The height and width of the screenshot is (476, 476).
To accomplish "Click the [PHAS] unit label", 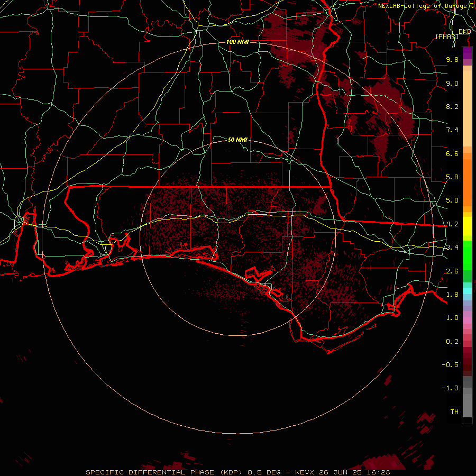I will 447,36.
